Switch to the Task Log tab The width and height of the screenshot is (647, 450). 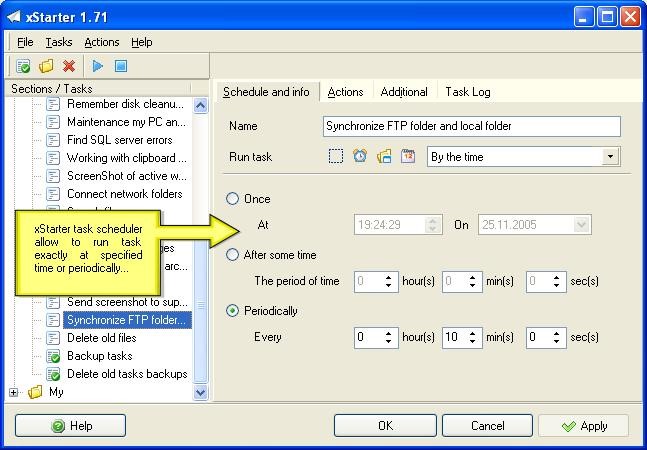coord(467,92)
